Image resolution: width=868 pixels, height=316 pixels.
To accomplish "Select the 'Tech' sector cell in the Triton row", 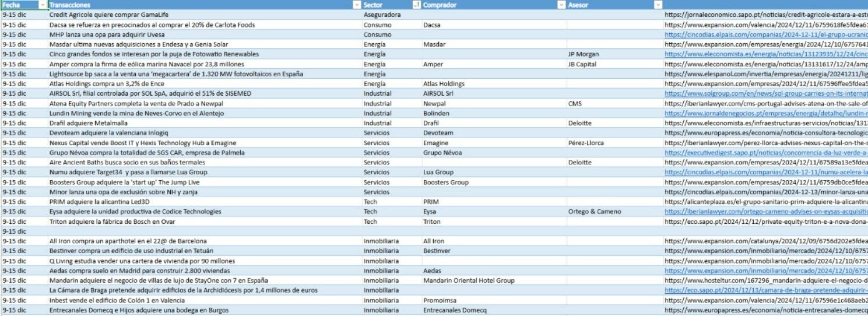I will point(392,222).
